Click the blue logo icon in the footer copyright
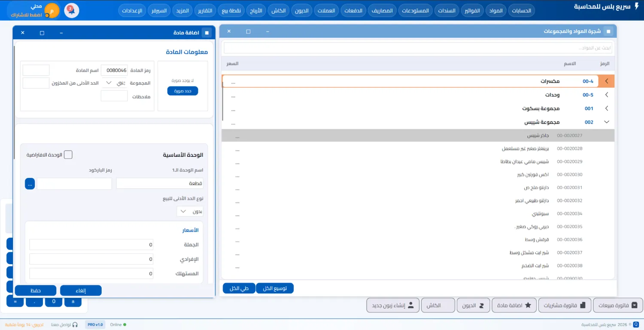The height and width of the screenshot is (330, 644). tap(636, 324)
